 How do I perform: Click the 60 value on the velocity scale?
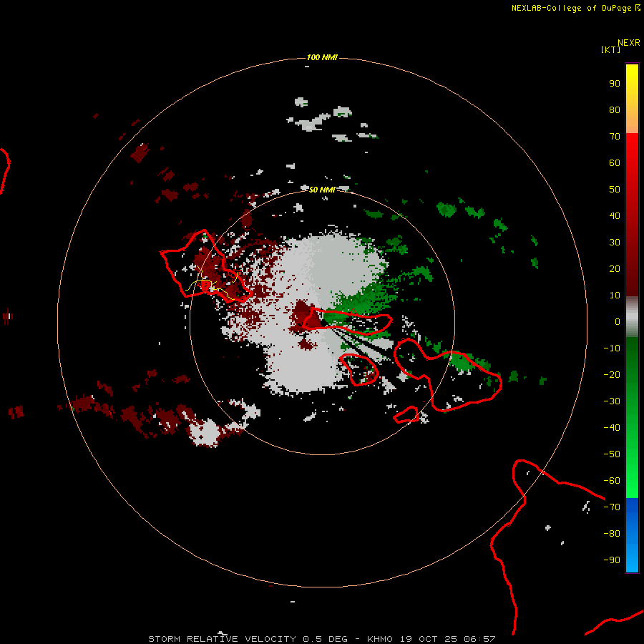point(615,163)
